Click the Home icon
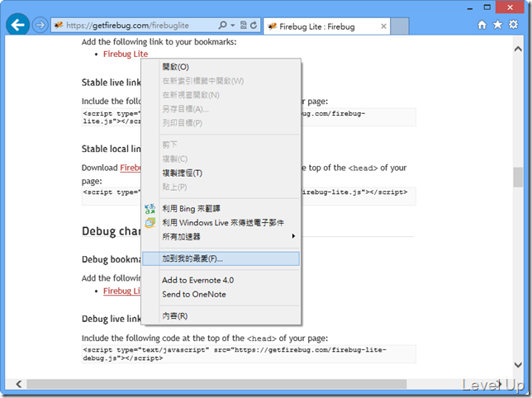 482,25
